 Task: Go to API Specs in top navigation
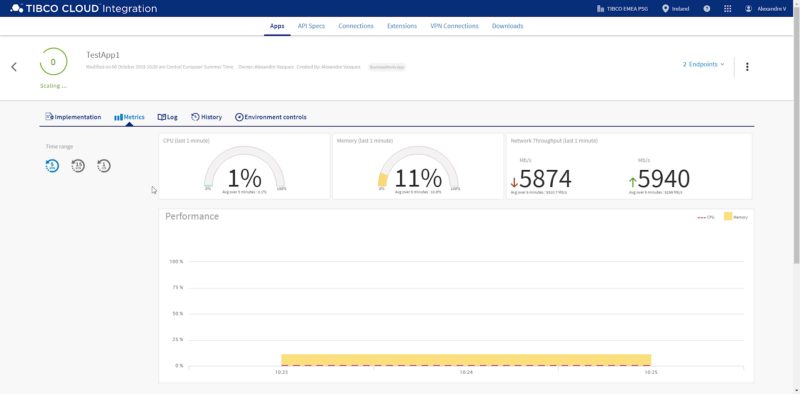[x=311, y=26]
